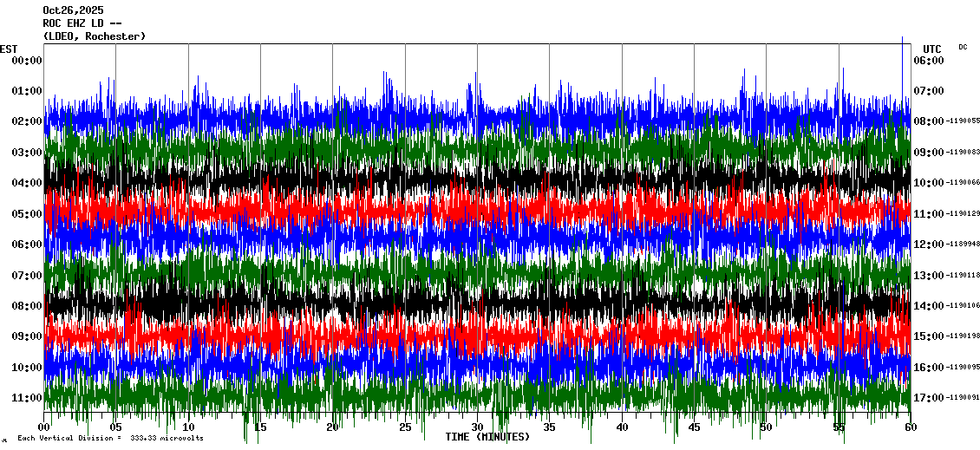Click minute-axis tick label "10"
The image size is (980, 450).
(x=188, y=427)
